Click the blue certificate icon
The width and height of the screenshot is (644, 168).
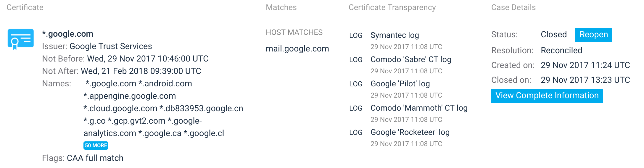(x=20, y=39)
